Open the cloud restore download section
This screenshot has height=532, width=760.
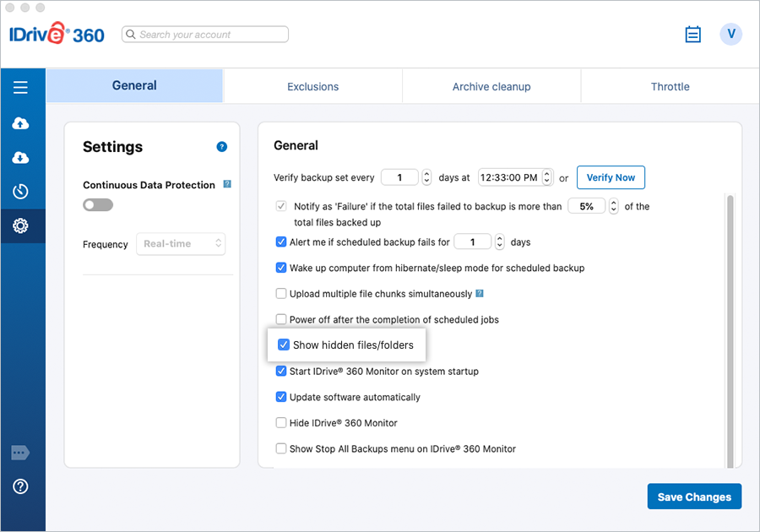pos(21,158)
